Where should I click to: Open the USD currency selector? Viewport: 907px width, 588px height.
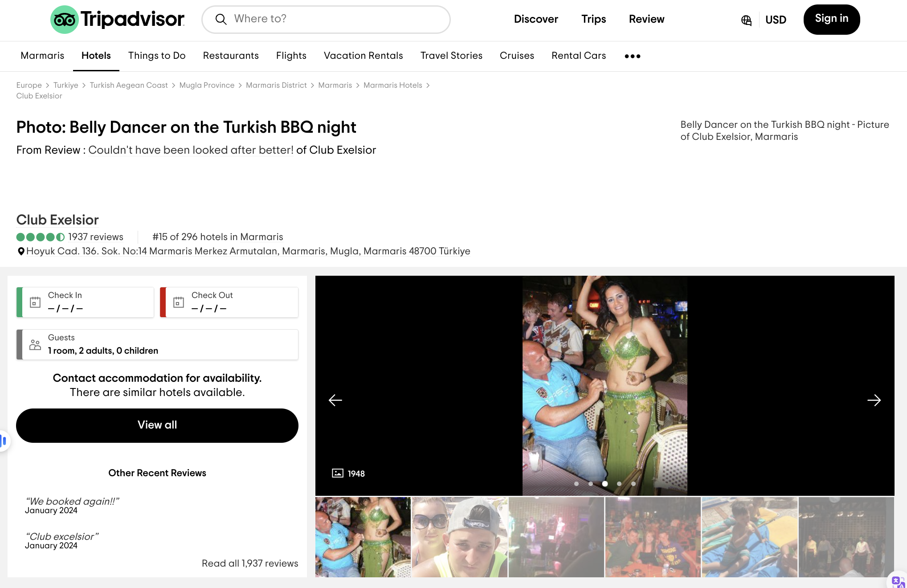[x=776, y=20]
